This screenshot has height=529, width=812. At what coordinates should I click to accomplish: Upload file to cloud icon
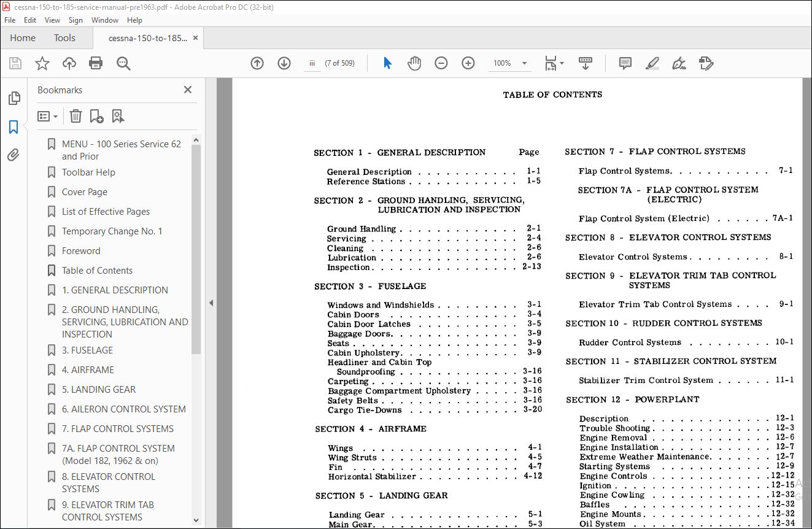(69, 63)
